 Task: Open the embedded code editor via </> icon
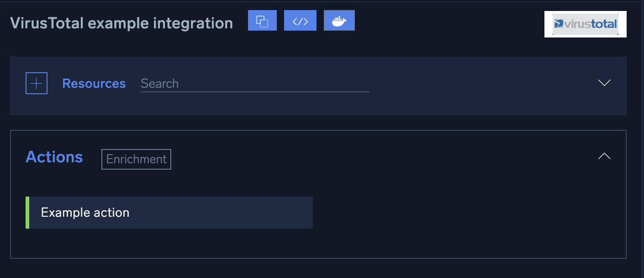(x=300, y=20)
